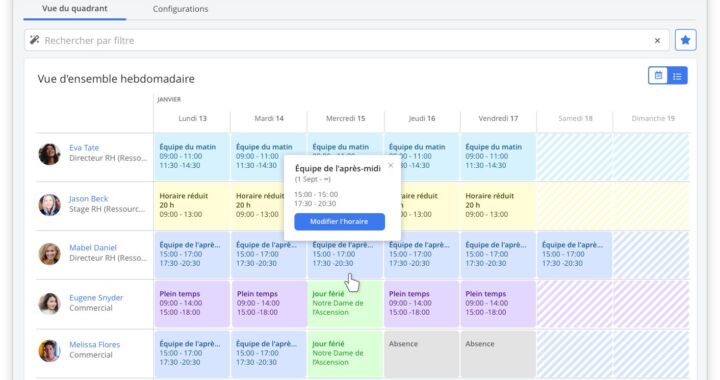Open Melissa Flores's profile link
This screenshot has height=380, width=720.
point(95,345)
